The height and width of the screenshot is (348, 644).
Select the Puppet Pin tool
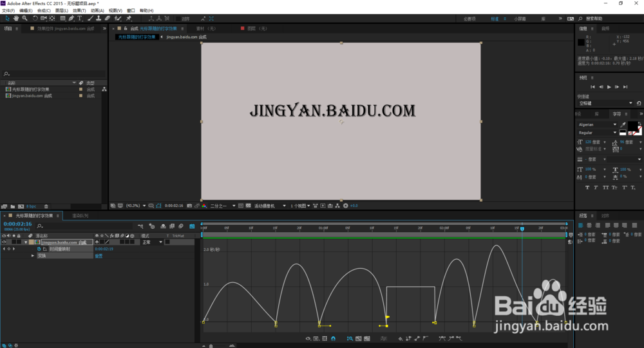coord(129,19)
